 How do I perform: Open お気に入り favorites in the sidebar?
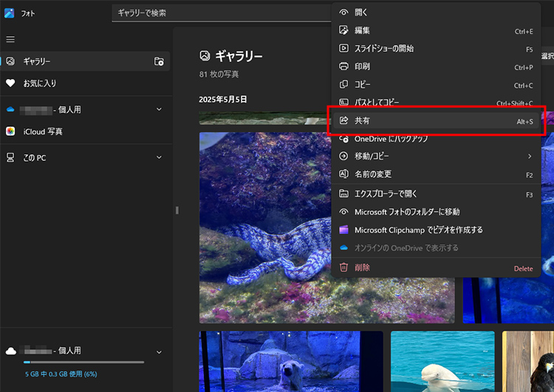(39, 83)
